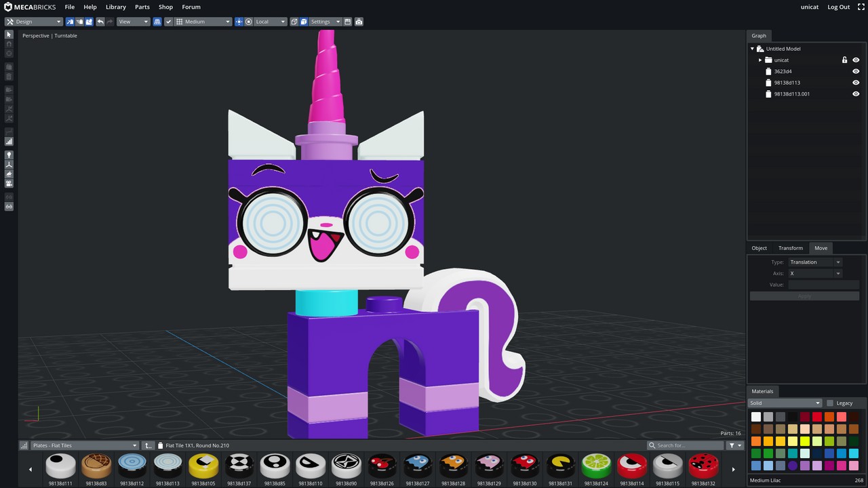The width and height of the screenshot is (868, 488).
Task: Toggle visibility of 98138d113.001 part
Action: [856, 94]
